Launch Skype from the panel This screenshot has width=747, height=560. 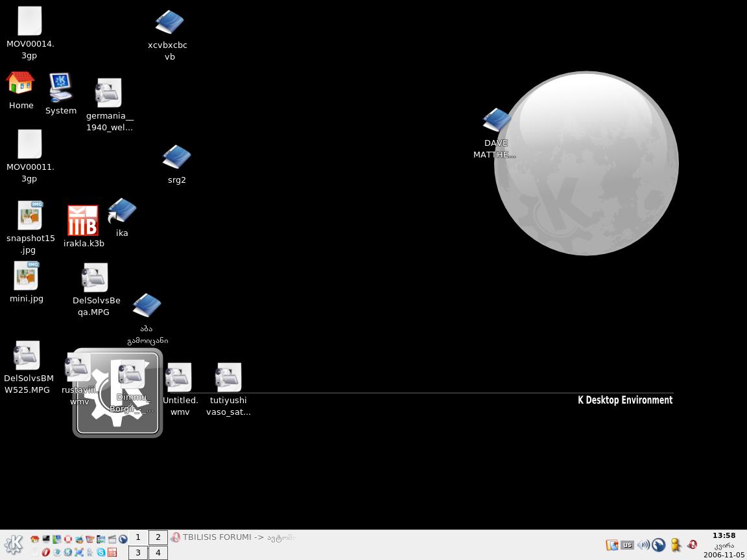101,553
